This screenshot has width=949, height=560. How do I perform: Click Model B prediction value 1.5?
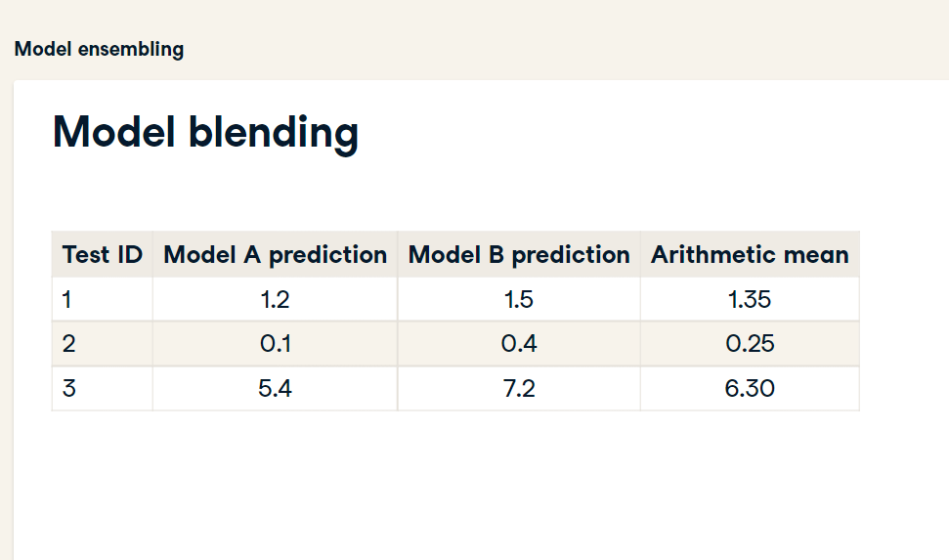[x=519, y=299]
